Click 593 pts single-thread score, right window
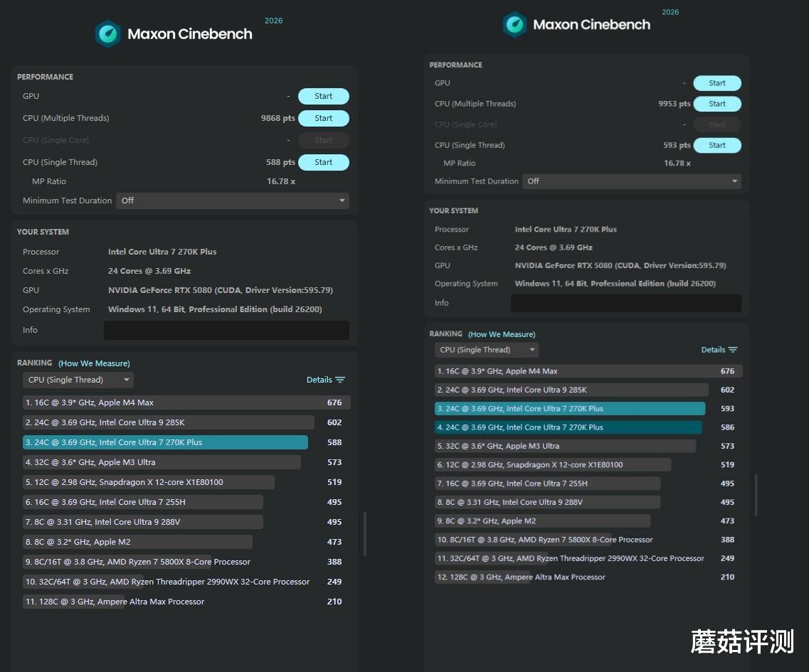Viewport: 809px width, 672px height. (x=677, y=145)
